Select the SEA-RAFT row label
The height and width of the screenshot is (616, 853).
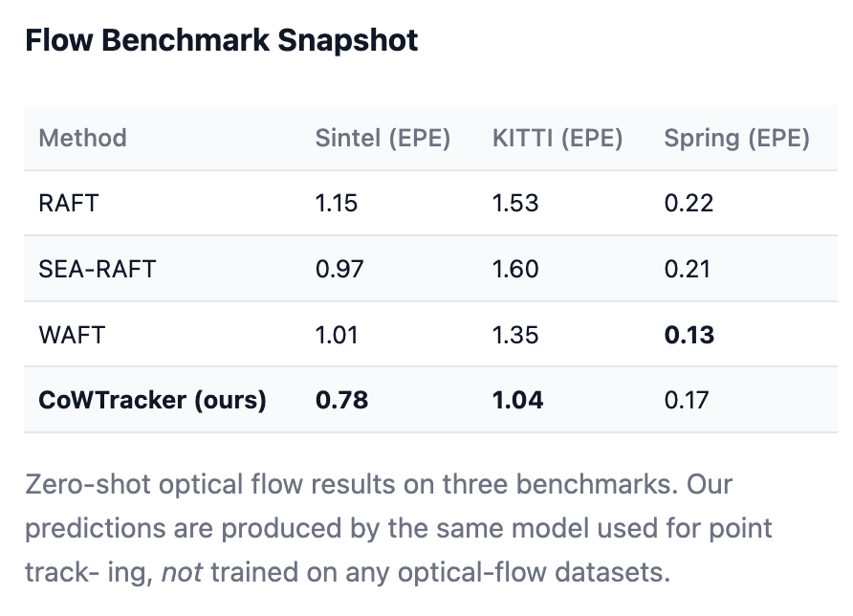point(97,268)
